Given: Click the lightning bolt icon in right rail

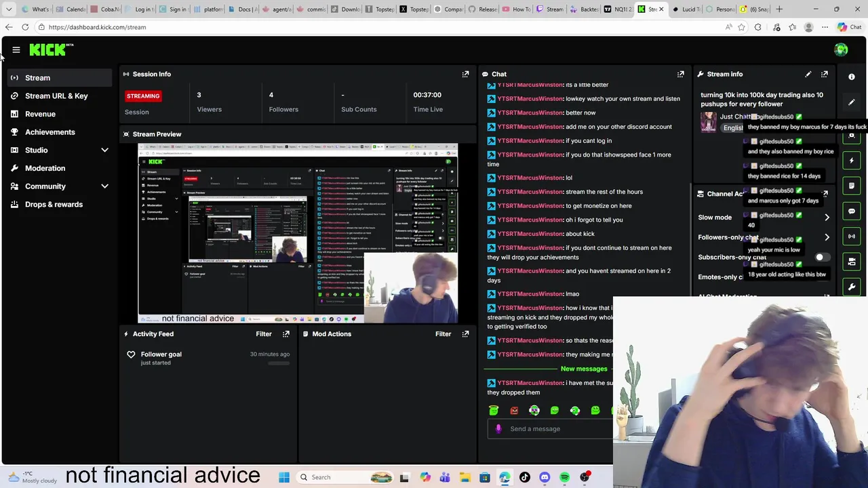Looking at the screenshot, I should [x=852, y=161].
